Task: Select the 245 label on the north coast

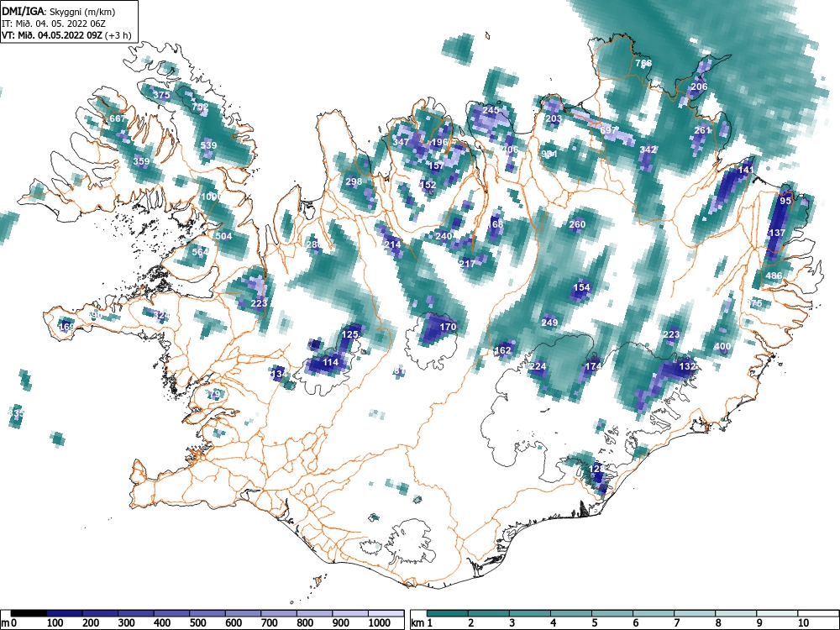Action: [x=491, y=110]
